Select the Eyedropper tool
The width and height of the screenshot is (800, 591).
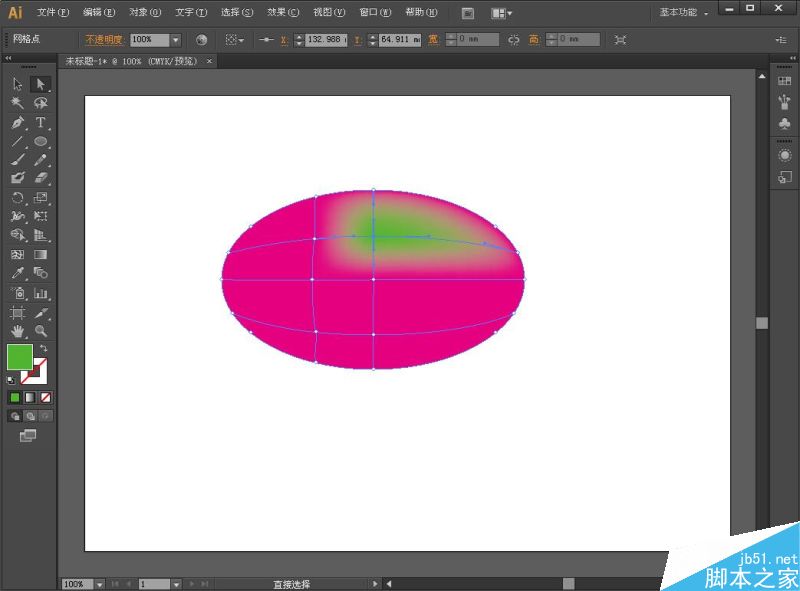[x=17, y=273]
